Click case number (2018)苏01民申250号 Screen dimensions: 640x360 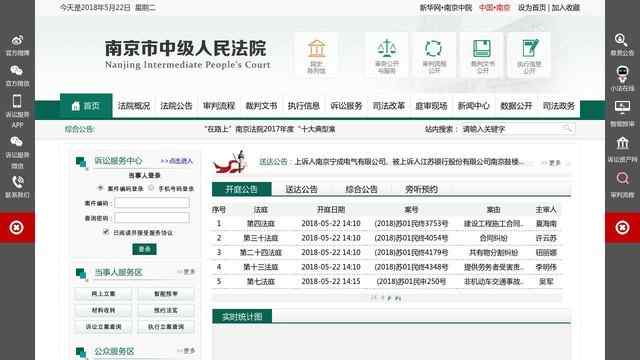click(x=411, y=282)
